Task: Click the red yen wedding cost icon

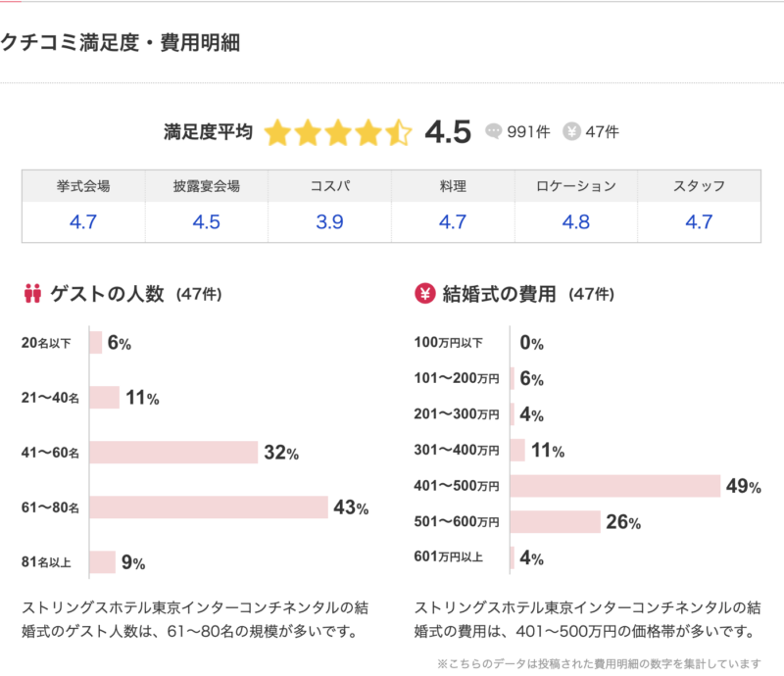Action: click(425, 293)
